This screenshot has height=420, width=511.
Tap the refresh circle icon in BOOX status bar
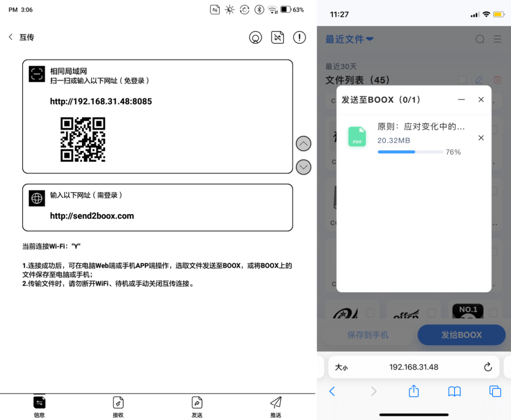[x=245, y=10]
